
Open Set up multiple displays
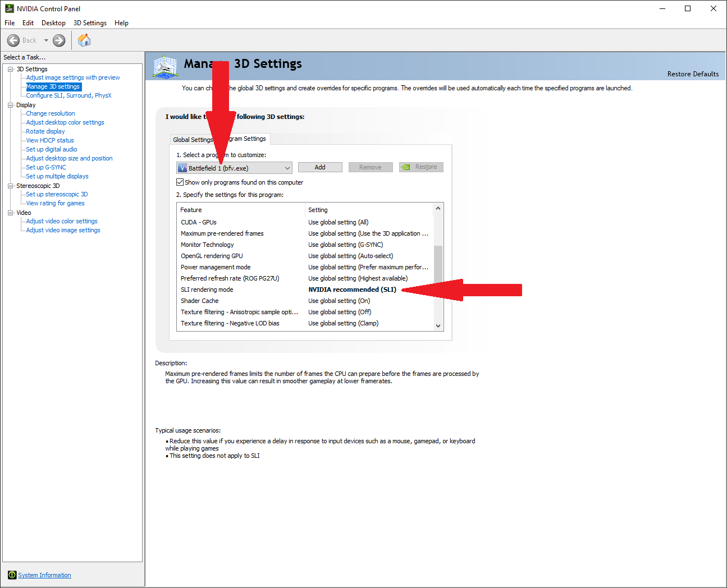[x=57, y=176]
